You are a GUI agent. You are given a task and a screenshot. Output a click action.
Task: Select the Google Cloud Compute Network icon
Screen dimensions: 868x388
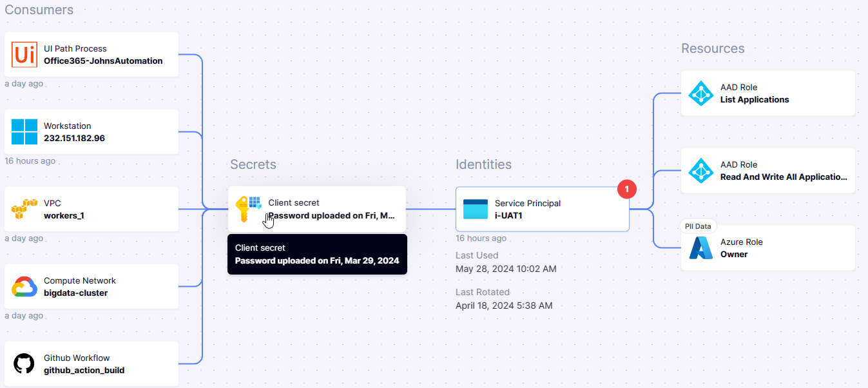point(24,286)
